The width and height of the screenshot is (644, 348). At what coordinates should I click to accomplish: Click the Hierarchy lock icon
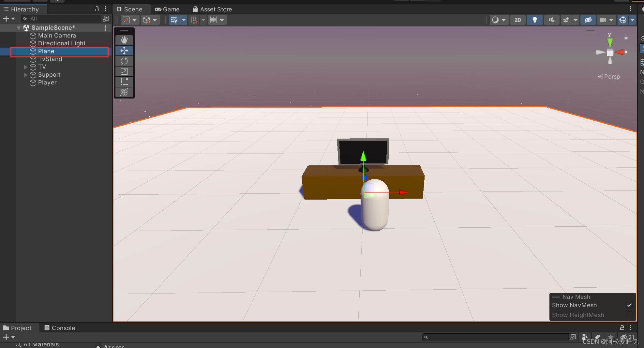(x=97, y=9)
